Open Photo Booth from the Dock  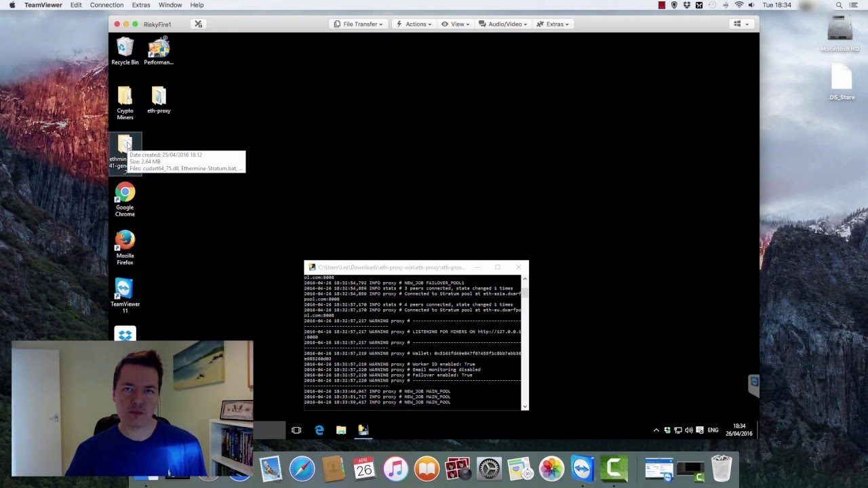pos(458,468)
